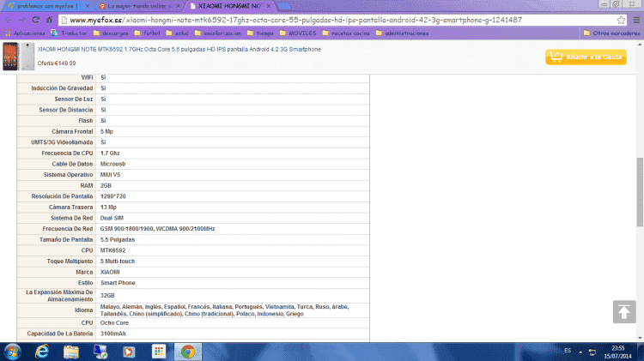Select the 'Dual SIM' network value
Viewport: 644px width, 361px height.
112,218
